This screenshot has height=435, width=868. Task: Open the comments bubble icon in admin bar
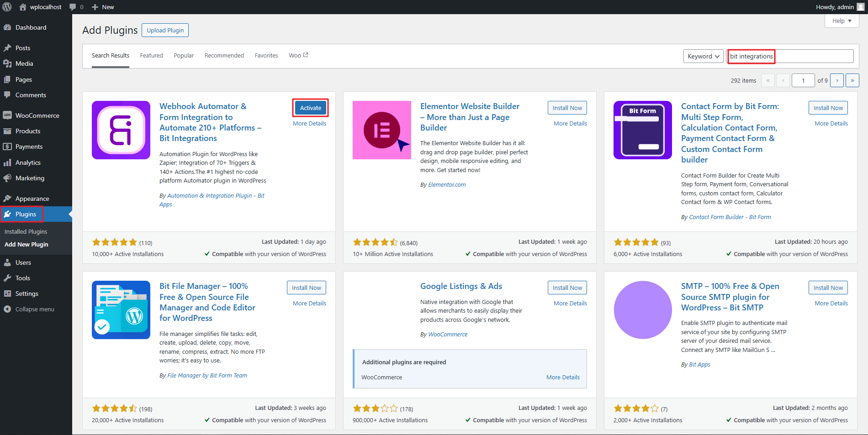click(73, 7)
